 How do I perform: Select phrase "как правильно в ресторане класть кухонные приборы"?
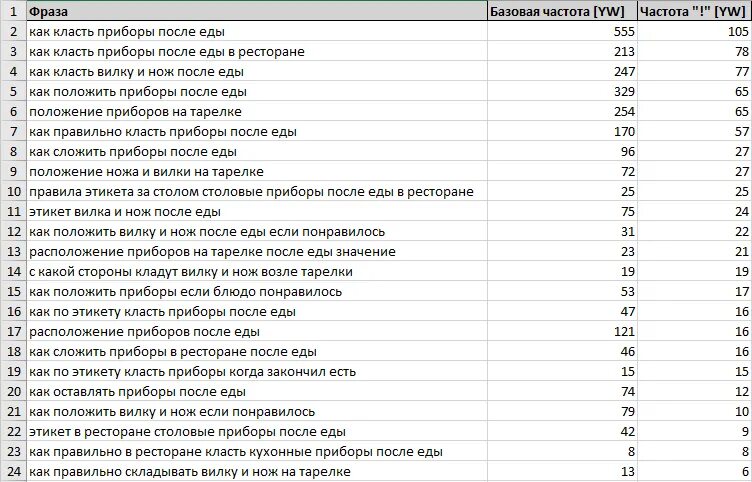pos(235,452)
